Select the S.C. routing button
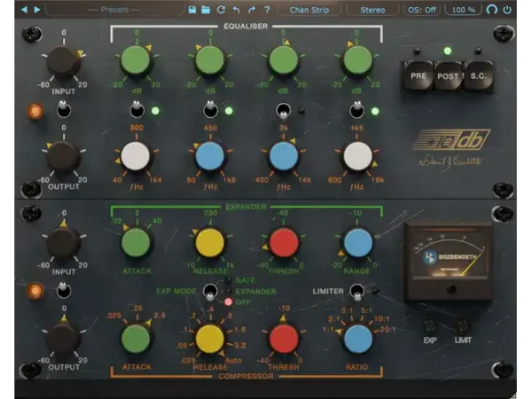 point(478,75)
